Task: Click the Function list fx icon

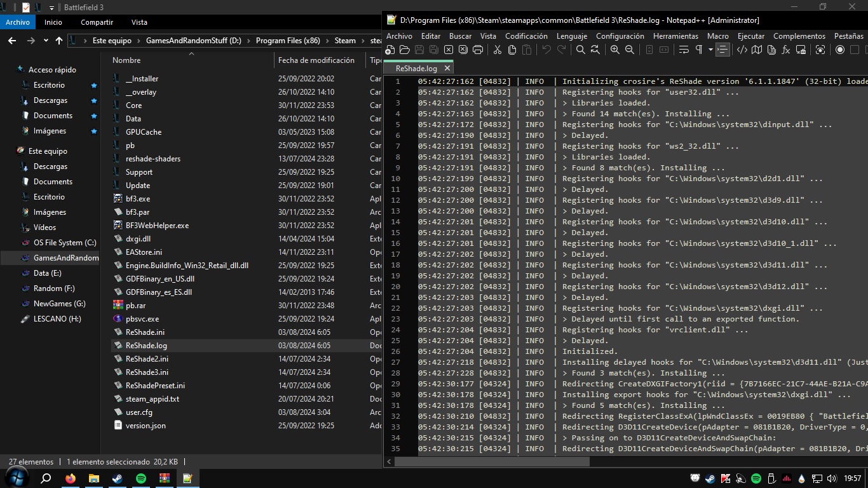Action: 786,50
